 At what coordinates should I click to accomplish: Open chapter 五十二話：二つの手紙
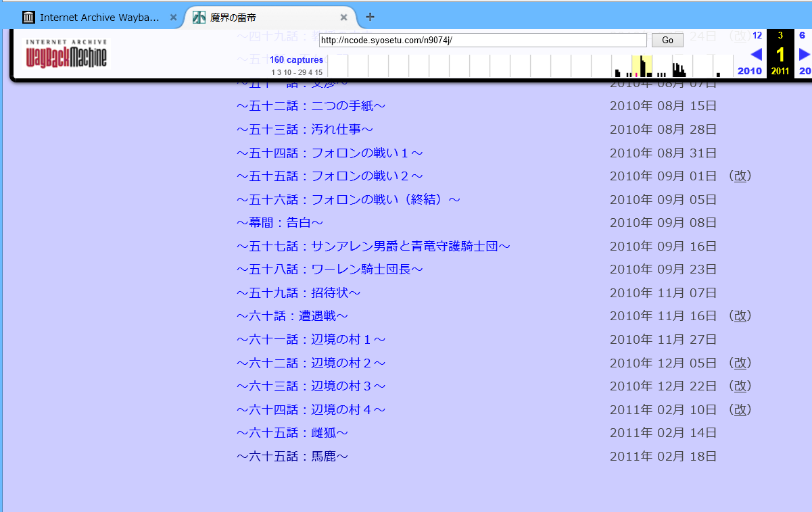point(311,106)
